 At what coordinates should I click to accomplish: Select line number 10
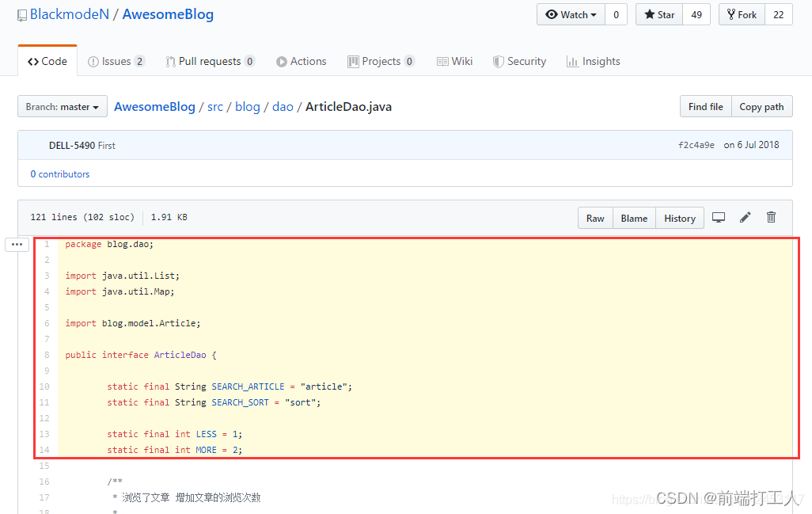click(44, 386)
